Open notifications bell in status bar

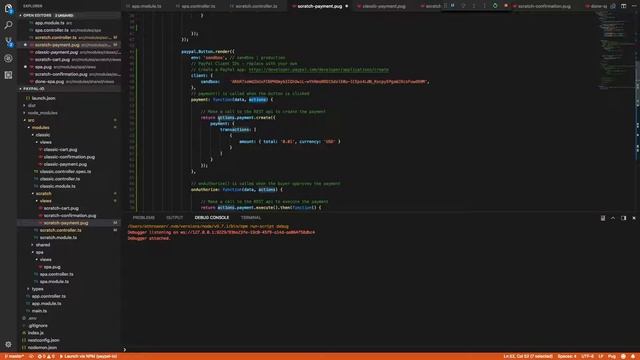coord(633,356)
